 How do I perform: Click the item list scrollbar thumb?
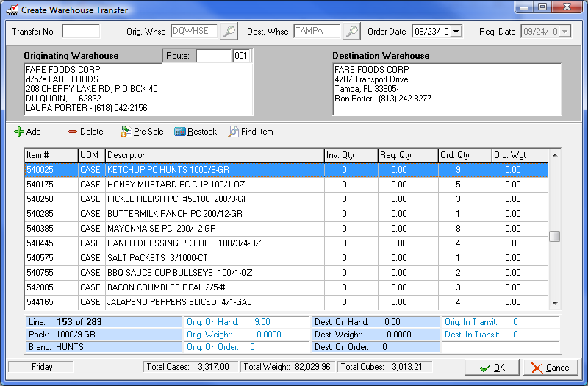point(555,236)
